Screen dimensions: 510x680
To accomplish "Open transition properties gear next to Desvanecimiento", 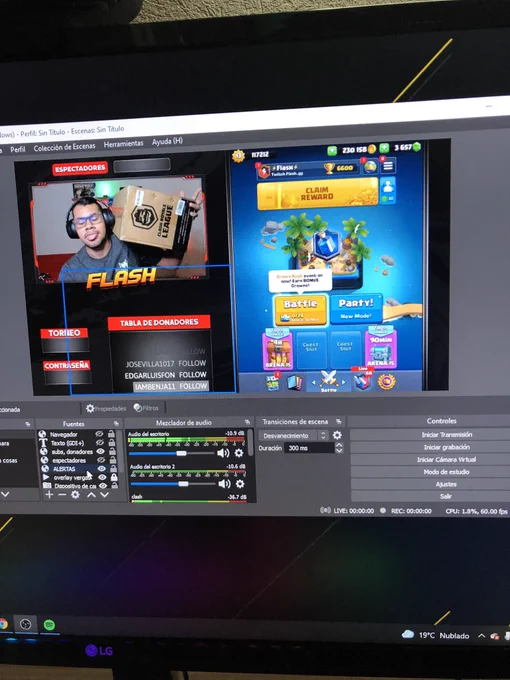I will coord(337,435).
